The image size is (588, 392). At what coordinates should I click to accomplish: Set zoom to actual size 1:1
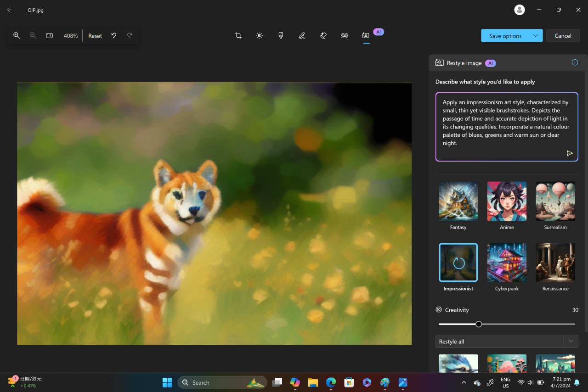pos(49,36)
